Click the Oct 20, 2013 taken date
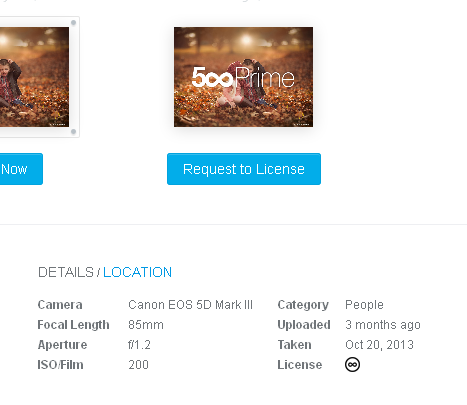The height and width of the screenshot is (405, 467). click(379, 345)
